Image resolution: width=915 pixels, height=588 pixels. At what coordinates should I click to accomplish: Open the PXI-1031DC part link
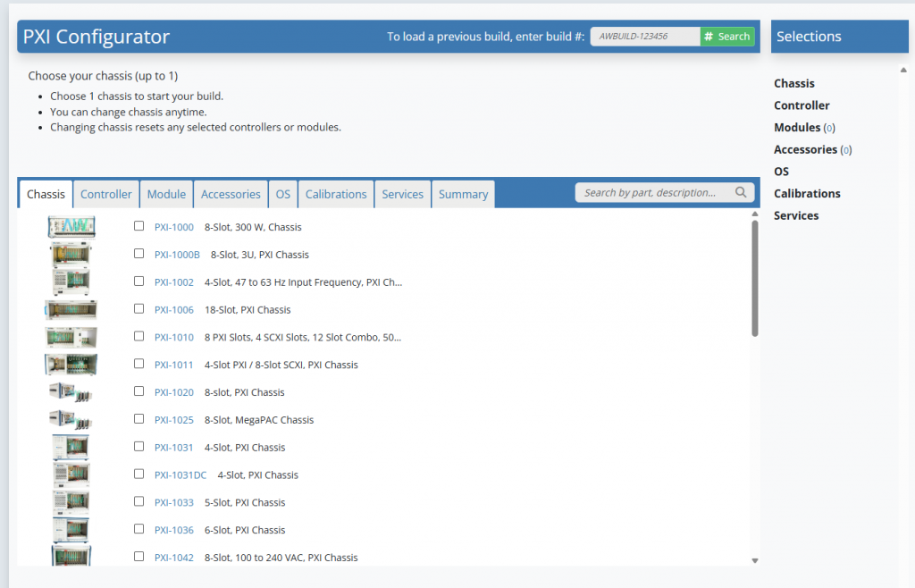click(180, 475)
